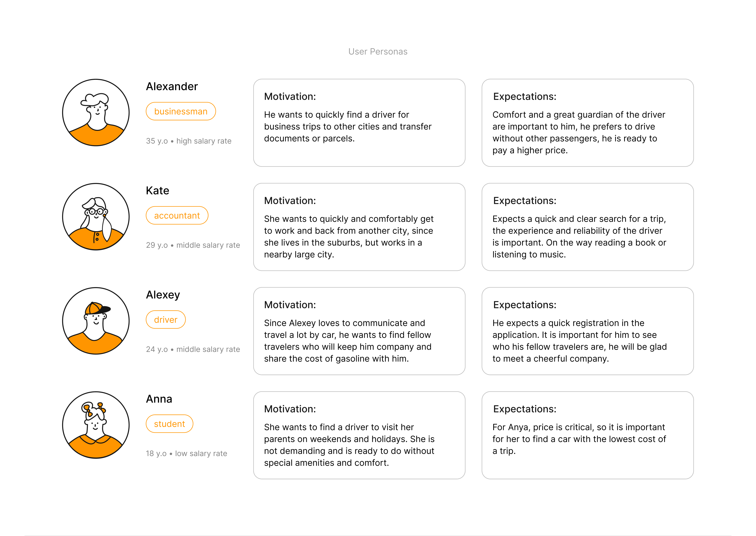Click the Anna name heading
Image resolution: width=756 pixels, height=536 pixels.
tap(159, 399)
